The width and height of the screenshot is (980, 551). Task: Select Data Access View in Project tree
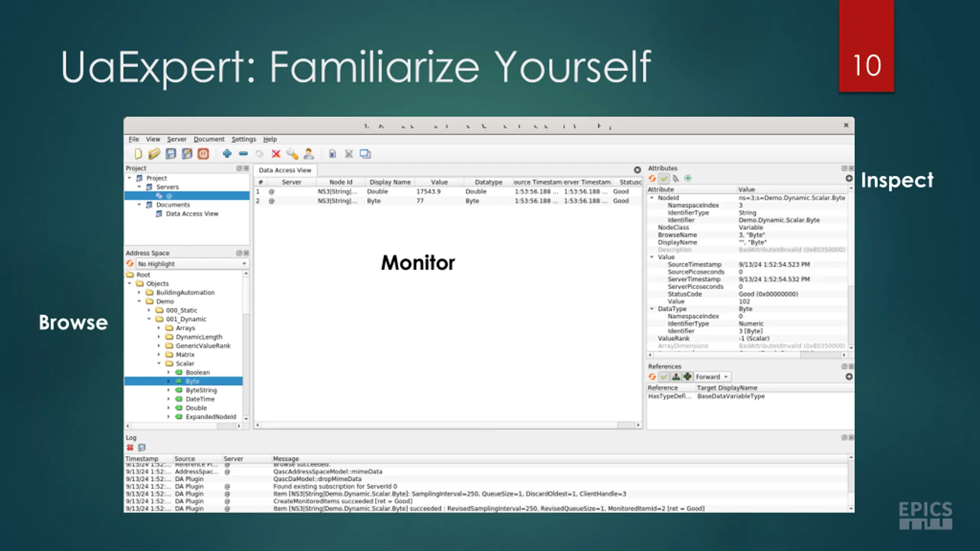pyautogui.click(x=192, y=214)
